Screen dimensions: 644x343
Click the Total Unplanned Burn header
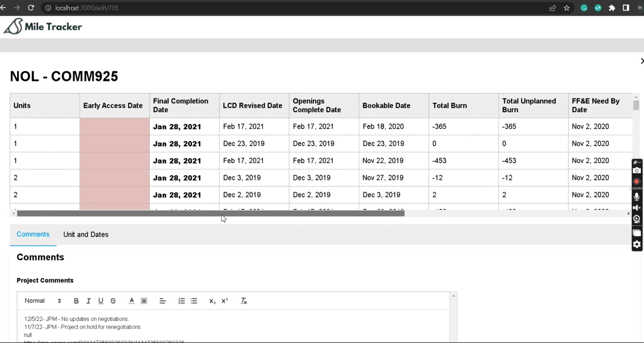(533, 106)
